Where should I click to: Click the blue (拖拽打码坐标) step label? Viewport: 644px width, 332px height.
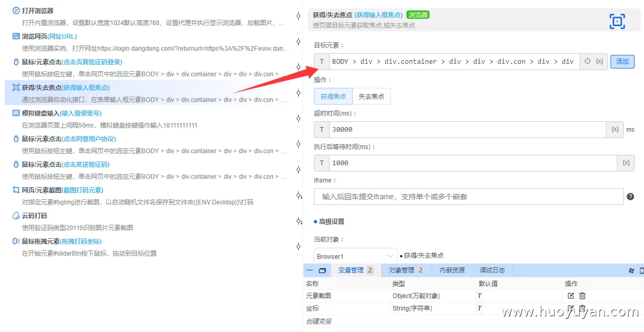(x=81, y=241)
